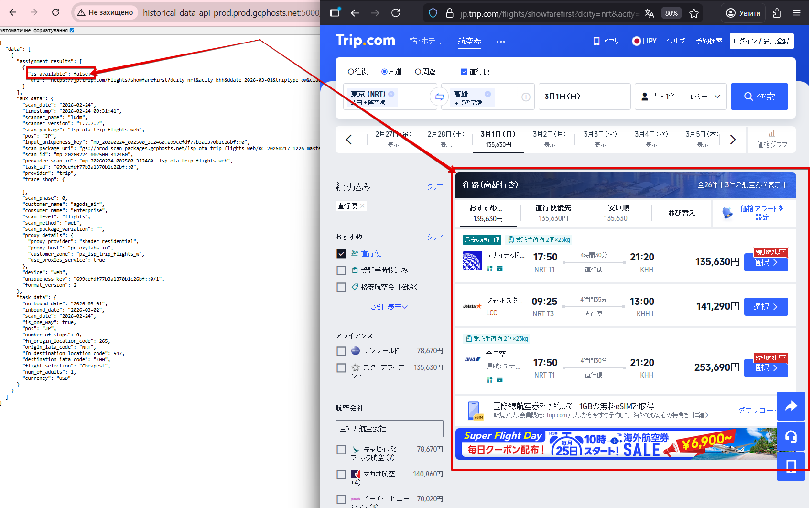Open the 航空券 tab
Viewport: 812px width, 508px height.
pos(469,41)
